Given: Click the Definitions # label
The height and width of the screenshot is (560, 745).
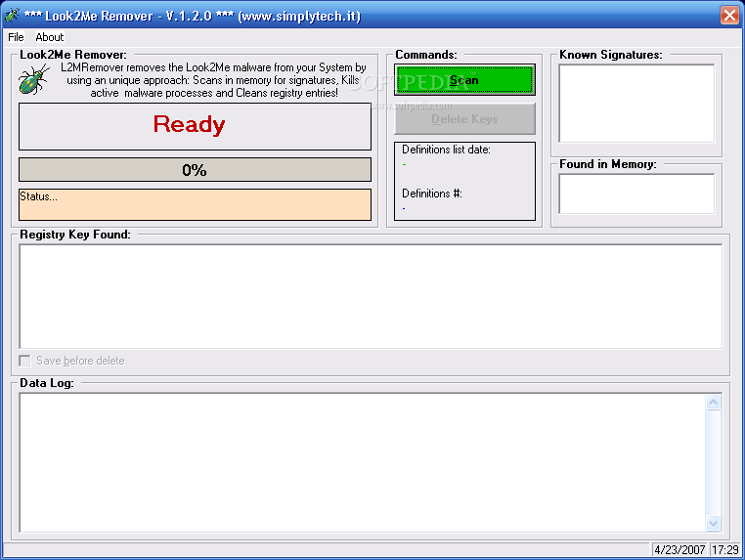Looking at the screenshot, I should 432,194.
